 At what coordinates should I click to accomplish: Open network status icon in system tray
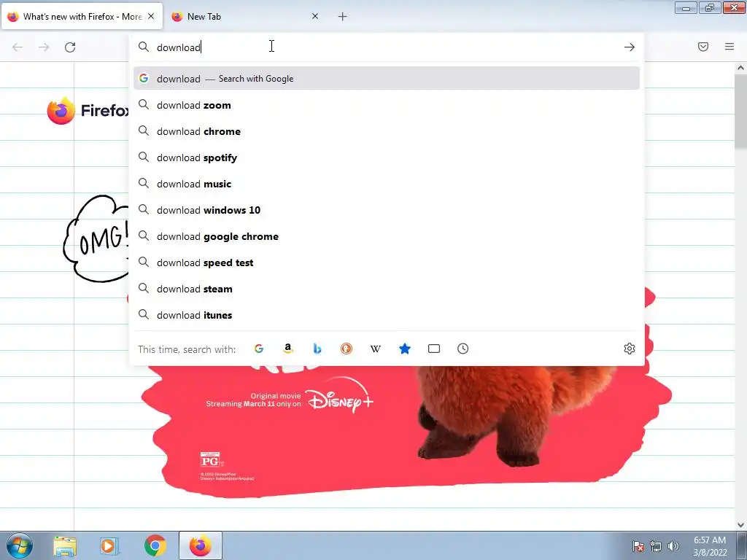(656, 546)
